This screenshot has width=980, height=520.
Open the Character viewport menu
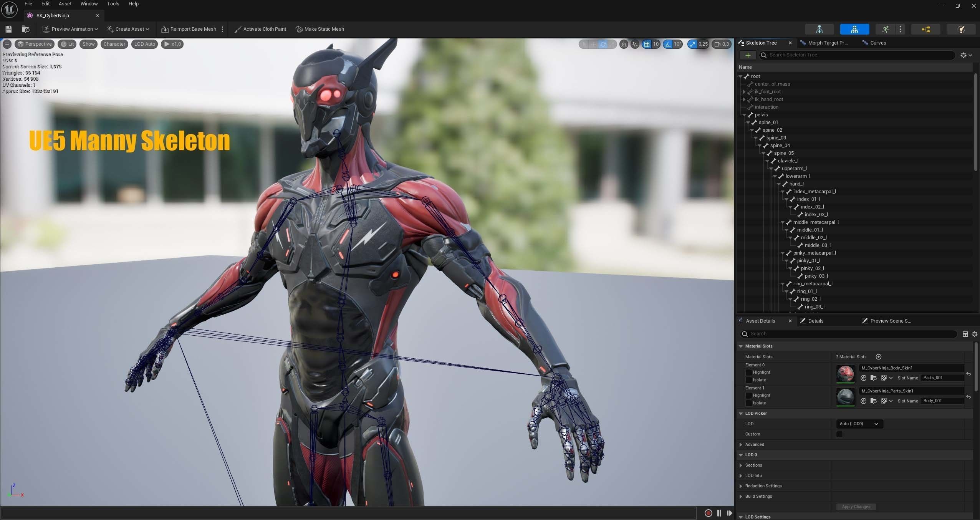click(114, 44)
